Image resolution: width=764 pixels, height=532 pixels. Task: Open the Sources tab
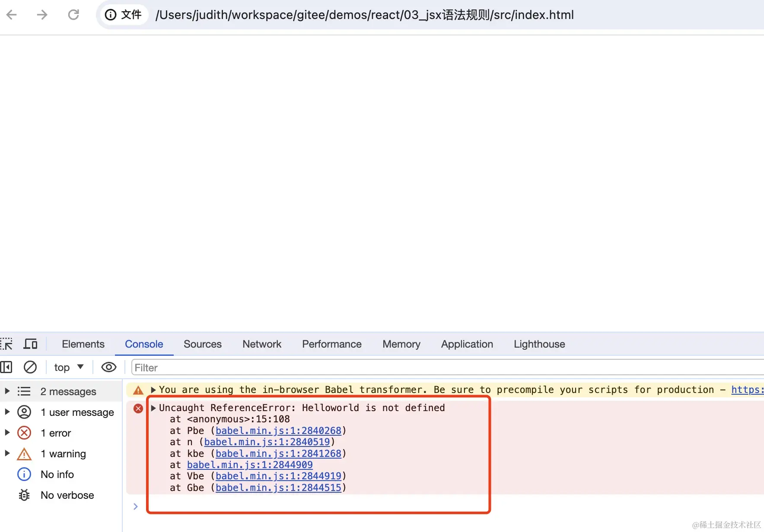[203, 344]
